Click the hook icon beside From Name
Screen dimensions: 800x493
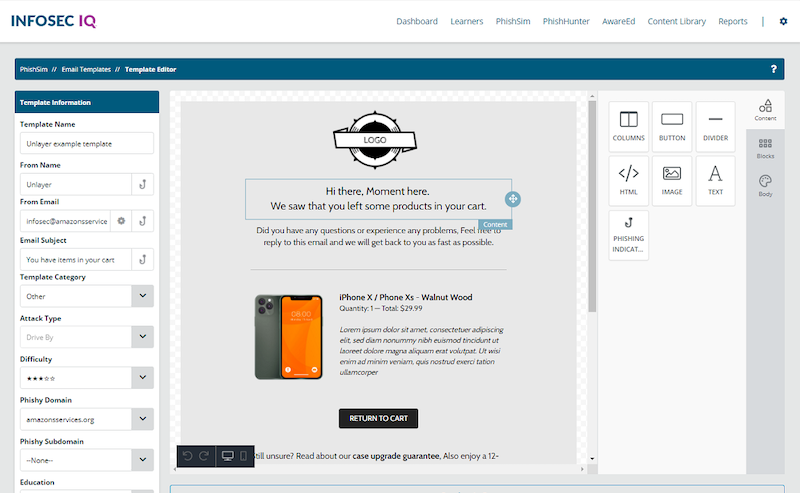[143, 184]
